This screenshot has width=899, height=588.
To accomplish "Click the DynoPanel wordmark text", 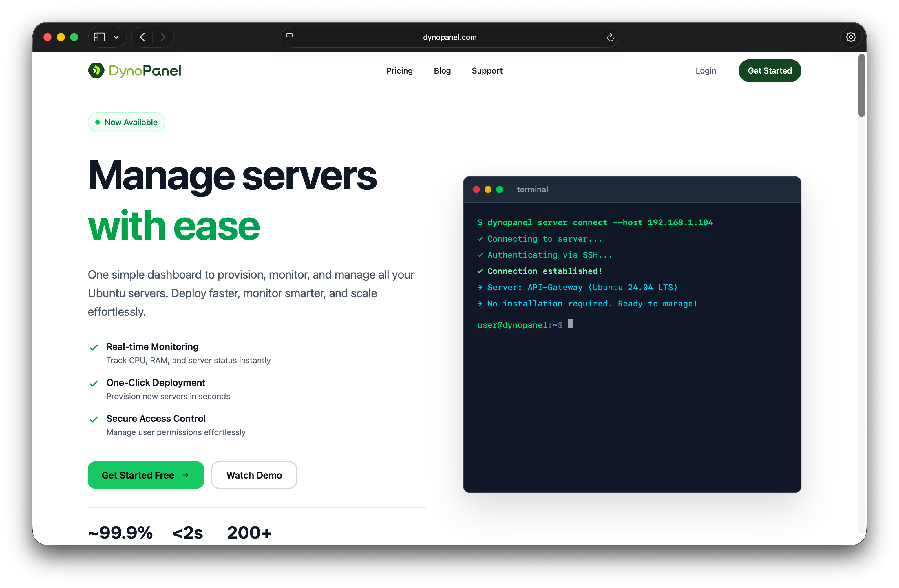I will pos(145,71).
